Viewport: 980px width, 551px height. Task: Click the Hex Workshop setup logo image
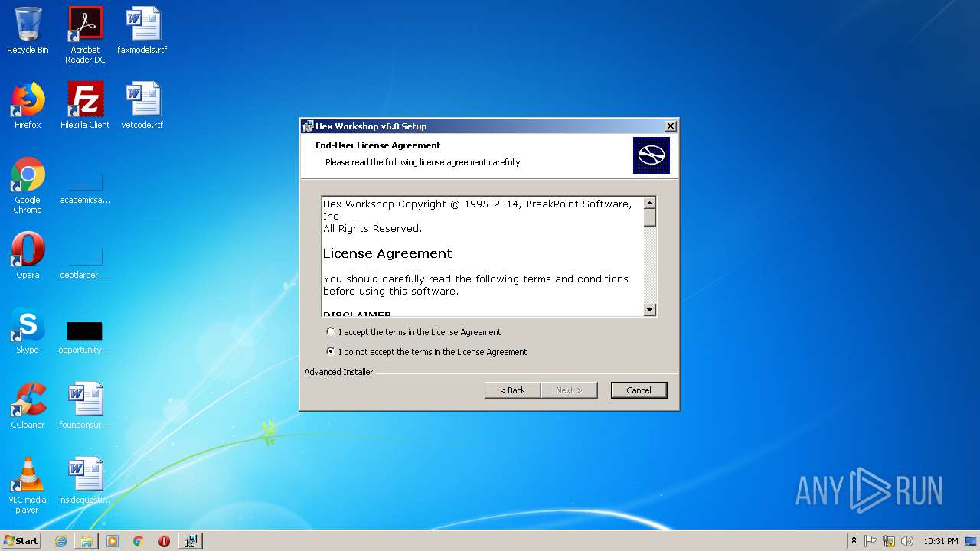(652, 155)
